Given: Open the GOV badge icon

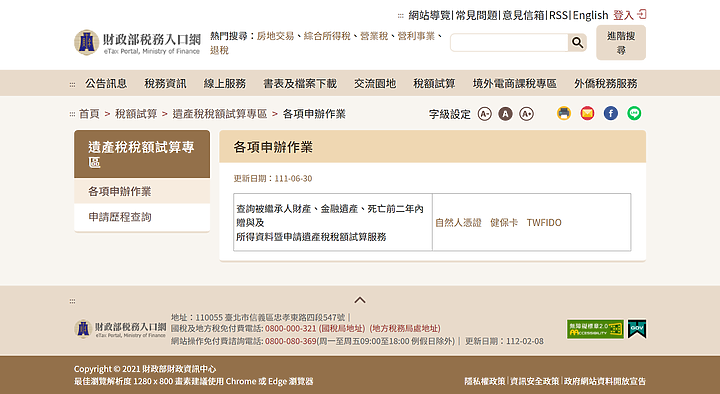Looking at the screenshot, I should (x=637, y=329).
